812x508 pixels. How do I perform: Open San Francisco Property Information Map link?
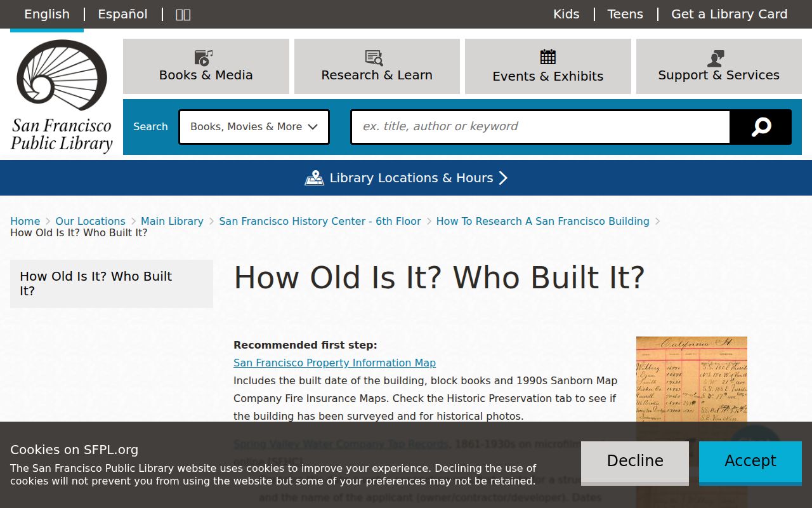click(x=334, y=363)
